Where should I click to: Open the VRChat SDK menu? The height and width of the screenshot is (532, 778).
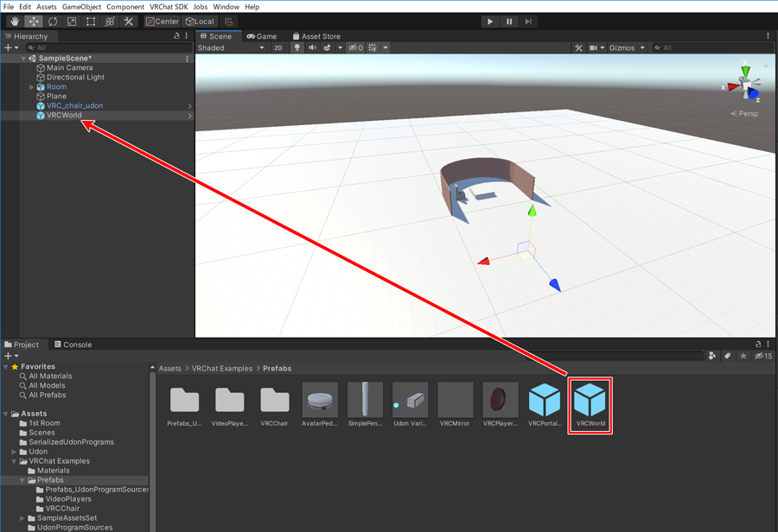[x=169, y=7]
